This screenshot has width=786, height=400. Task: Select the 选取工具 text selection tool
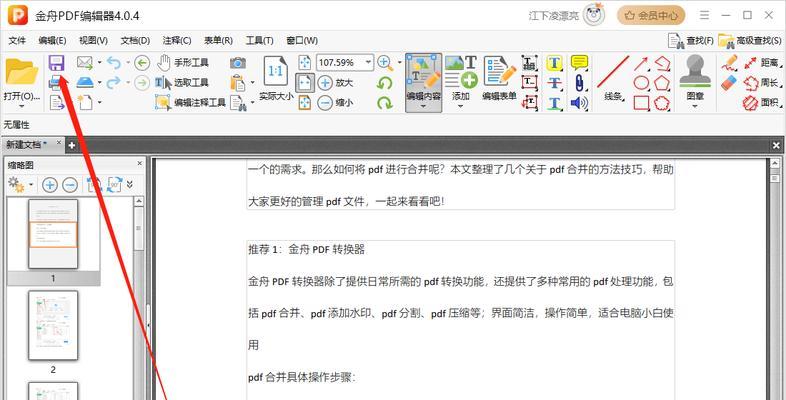(181, 83)
